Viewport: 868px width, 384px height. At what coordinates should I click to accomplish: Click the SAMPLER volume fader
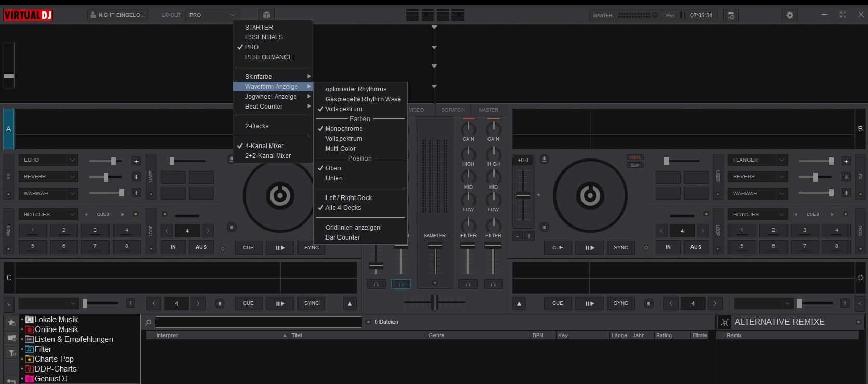click(x=435, y=245)
